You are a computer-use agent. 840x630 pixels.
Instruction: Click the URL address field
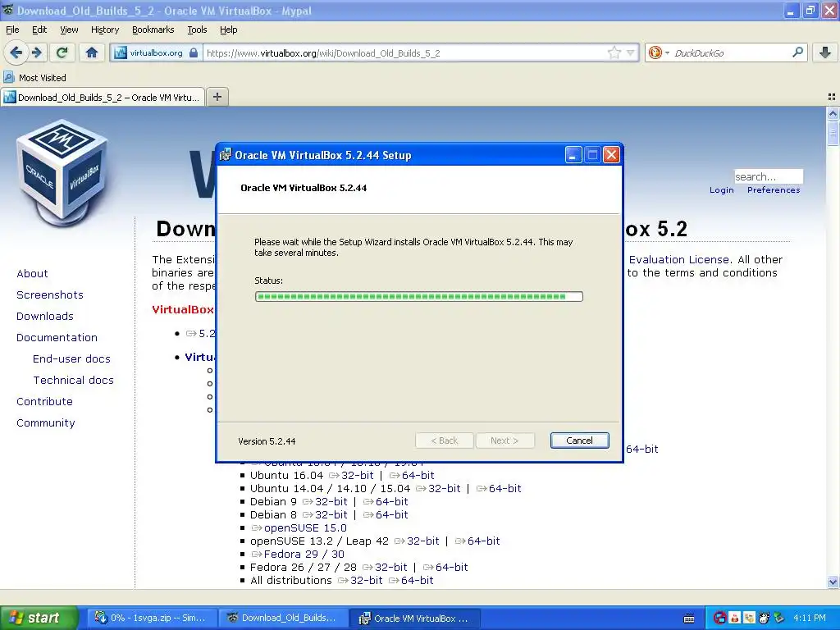click(404, 53)
